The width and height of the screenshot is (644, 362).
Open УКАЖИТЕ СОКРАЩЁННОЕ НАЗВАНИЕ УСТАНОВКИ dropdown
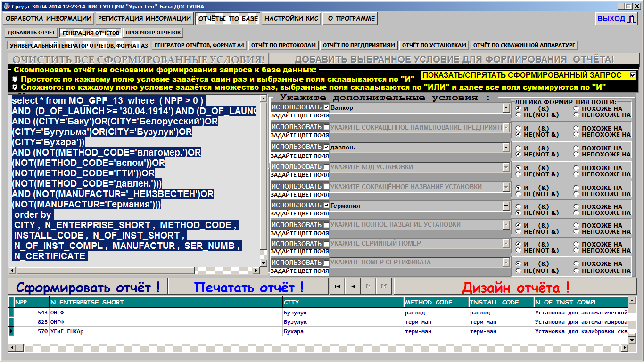[x=506, y=187]
